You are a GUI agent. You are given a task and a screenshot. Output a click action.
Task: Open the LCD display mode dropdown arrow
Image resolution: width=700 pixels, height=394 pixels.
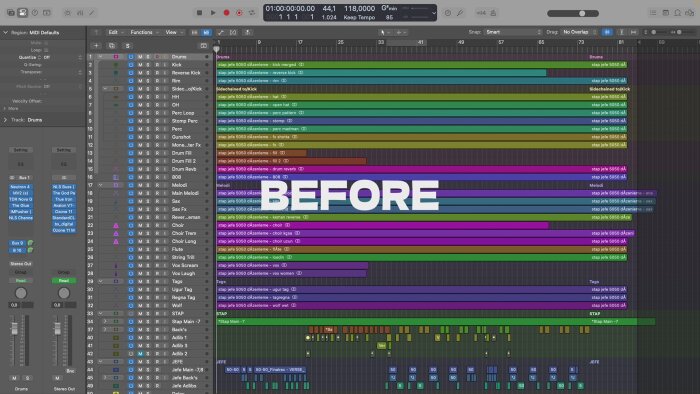click(x=433, y=13)
